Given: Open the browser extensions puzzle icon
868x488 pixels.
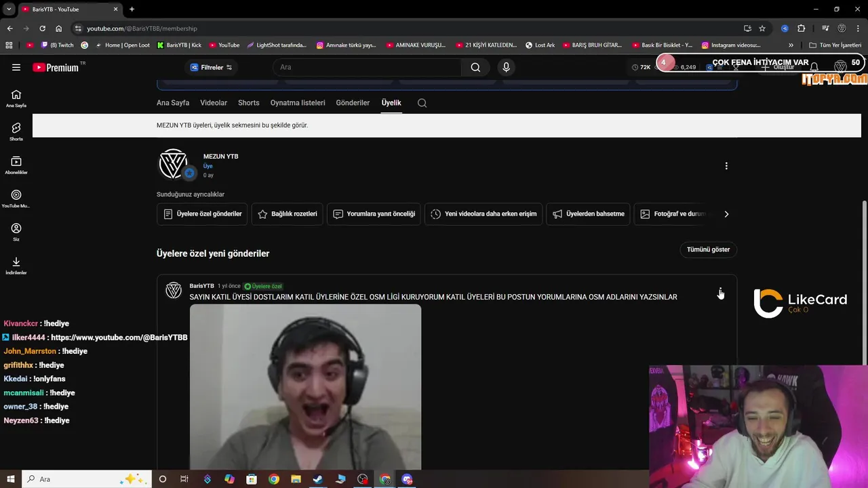Looking at the screenshot, I should coord(801,28).
